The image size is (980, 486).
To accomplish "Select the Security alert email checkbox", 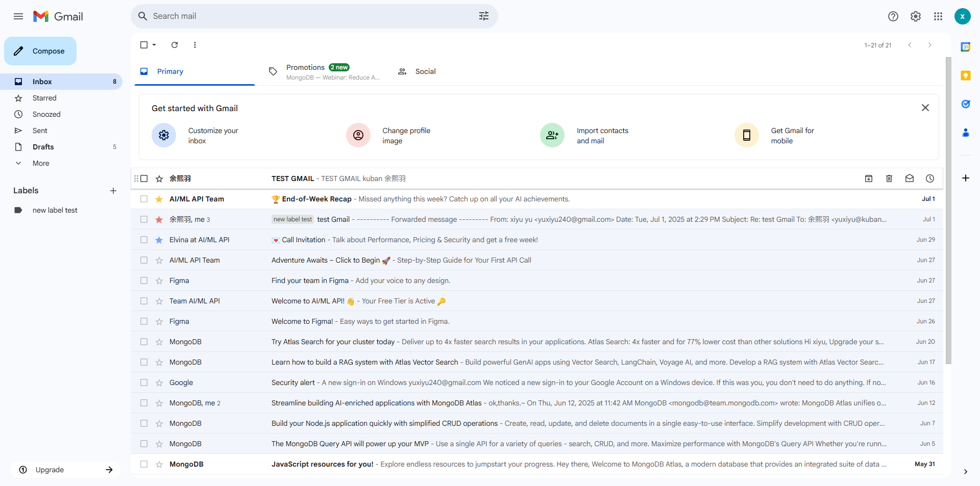I will [144, 382].
